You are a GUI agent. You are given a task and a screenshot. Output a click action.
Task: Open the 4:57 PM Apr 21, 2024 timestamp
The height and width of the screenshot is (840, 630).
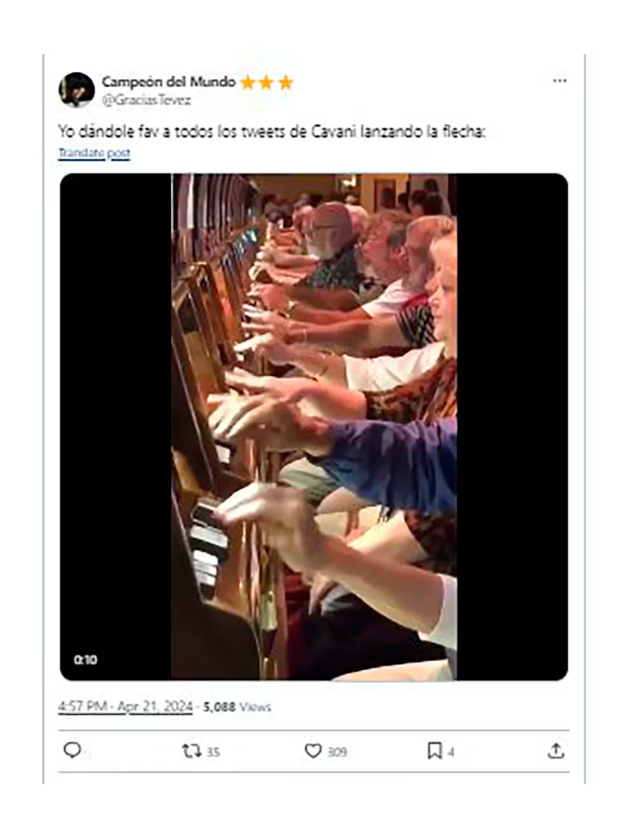125,707
